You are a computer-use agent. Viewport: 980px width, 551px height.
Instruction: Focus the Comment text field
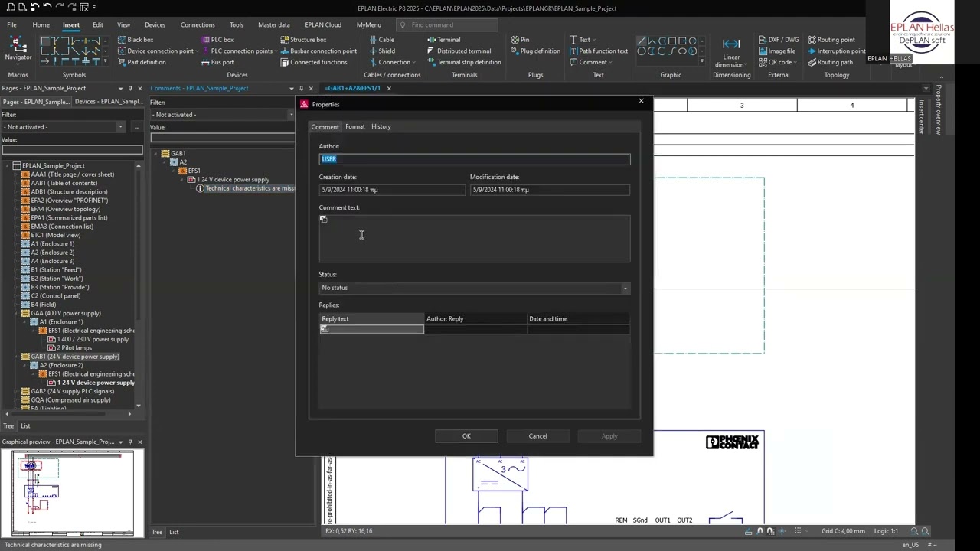click(474, 239)
